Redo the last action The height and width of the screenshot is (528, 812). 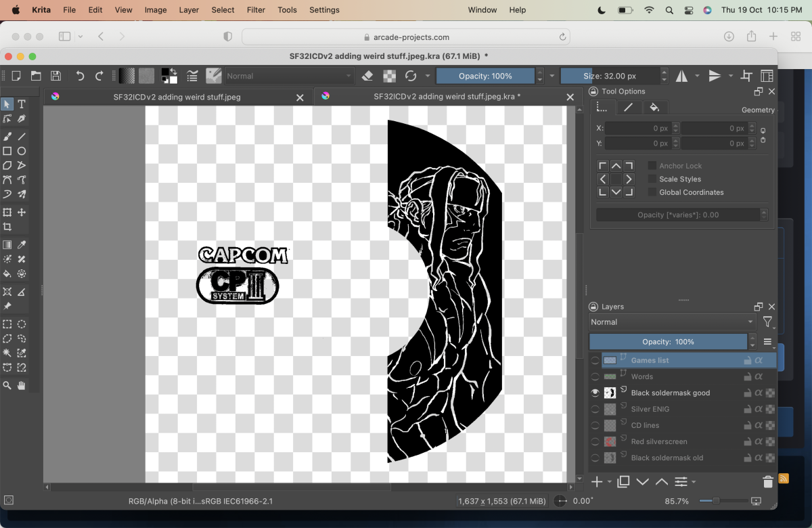click(x=99, y=76)
